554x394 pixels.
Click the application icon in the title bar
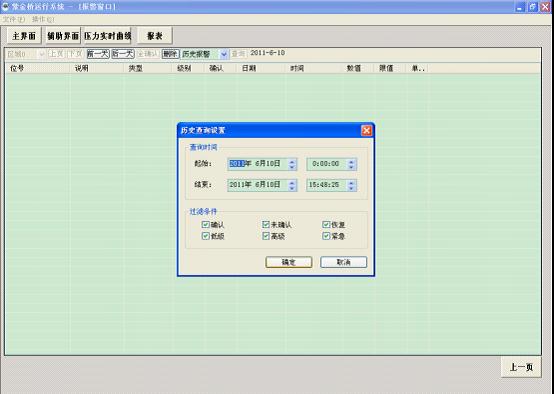pyautogui.click(x=5, y=6)
